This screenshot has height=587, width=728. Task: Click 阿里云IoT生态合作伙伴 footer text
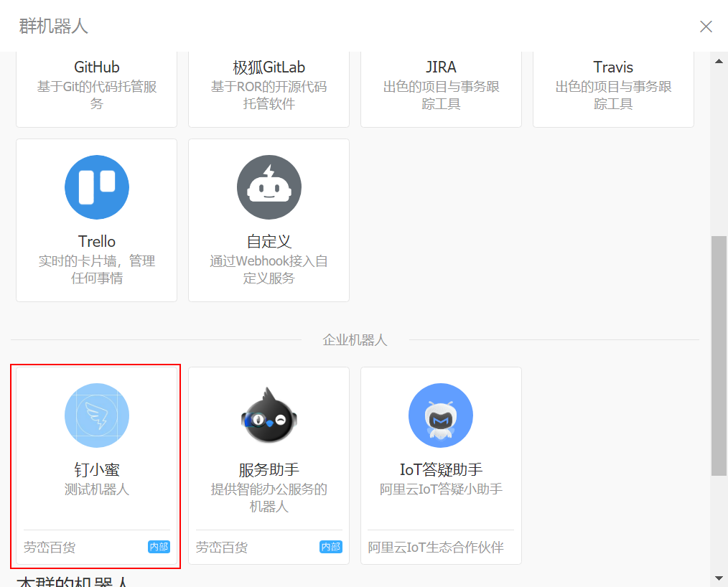coord(436,548)
